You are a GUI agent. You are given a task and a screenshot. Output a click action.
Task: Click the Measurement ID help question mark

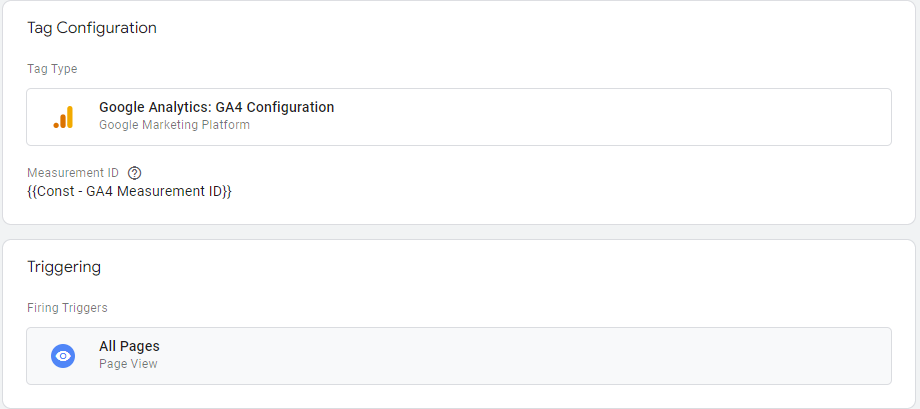coord(135,173)
